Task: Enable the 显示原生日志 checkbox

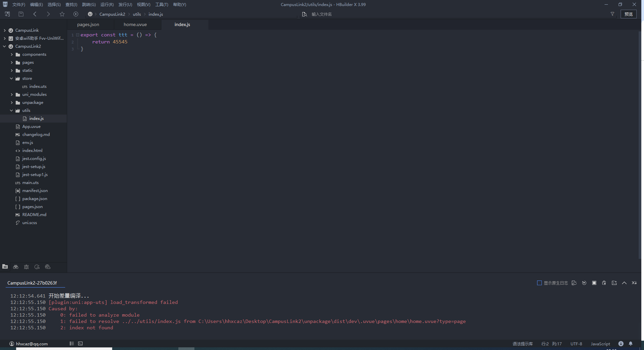Action: (x=539, y=283)
